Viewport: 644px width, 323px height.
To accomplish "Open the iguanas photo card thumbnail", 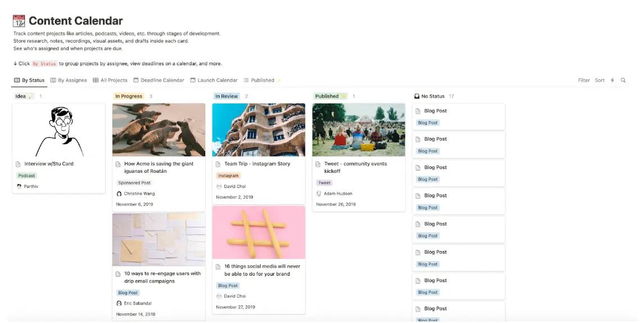I will 158,129.
